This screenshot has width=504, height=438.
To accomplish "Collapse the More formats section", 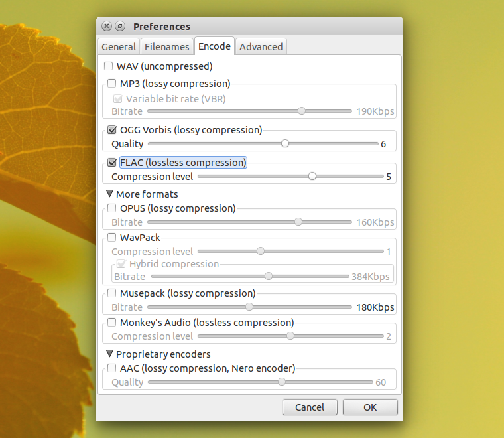I will click(x=109, y=194).
